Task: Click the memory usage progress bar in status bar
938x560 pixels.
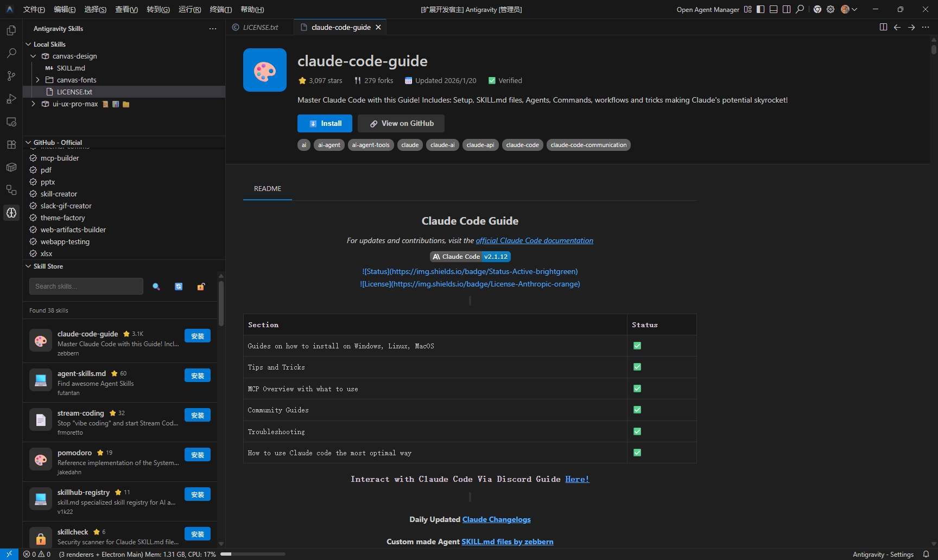Action: 253,554
